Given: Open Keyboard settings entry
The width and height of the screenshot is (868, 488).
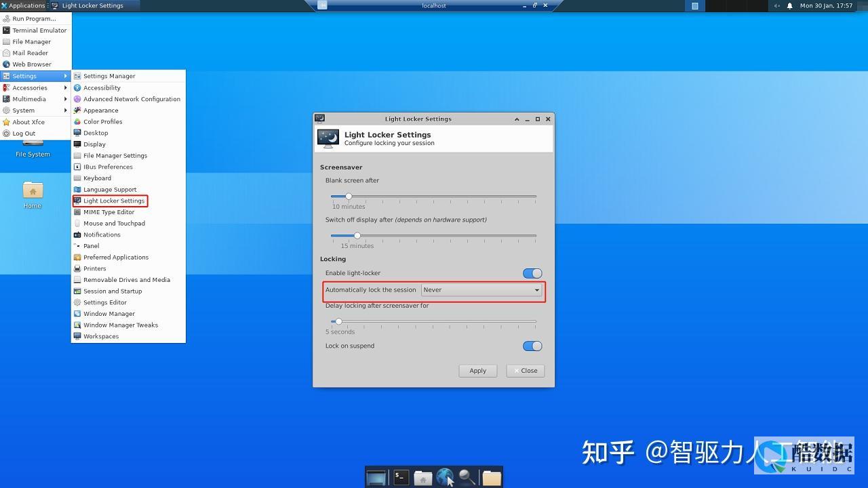Looking at the screenshot, I should (128, 178).
